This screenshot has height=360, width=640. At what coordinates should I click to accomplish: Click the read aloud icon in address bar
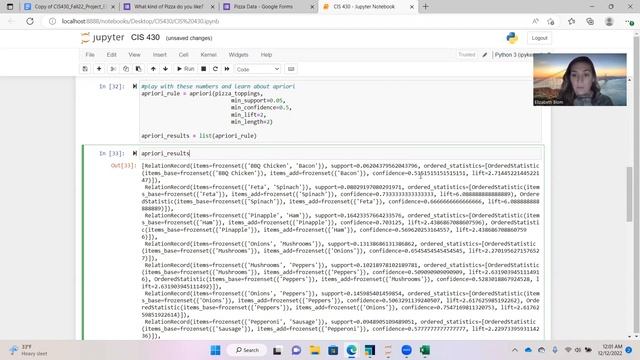click(535, 21)
